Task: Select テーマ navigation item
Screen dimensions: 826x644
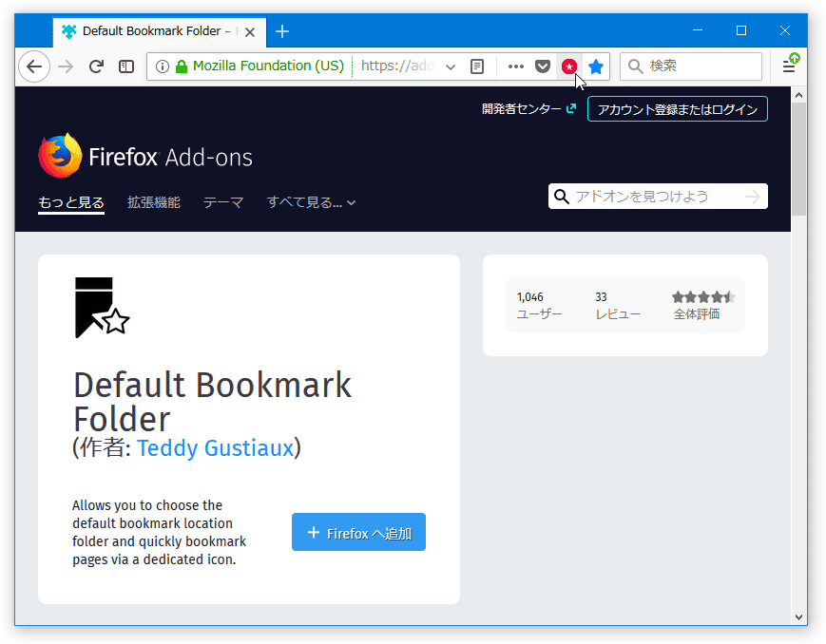Action: (223, 202)
